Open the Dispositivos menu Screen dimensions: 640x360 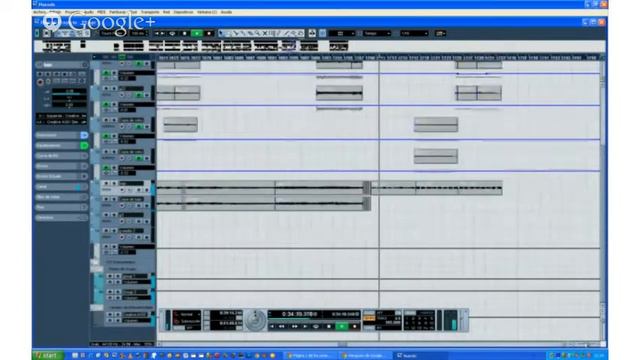click(183, 12)
